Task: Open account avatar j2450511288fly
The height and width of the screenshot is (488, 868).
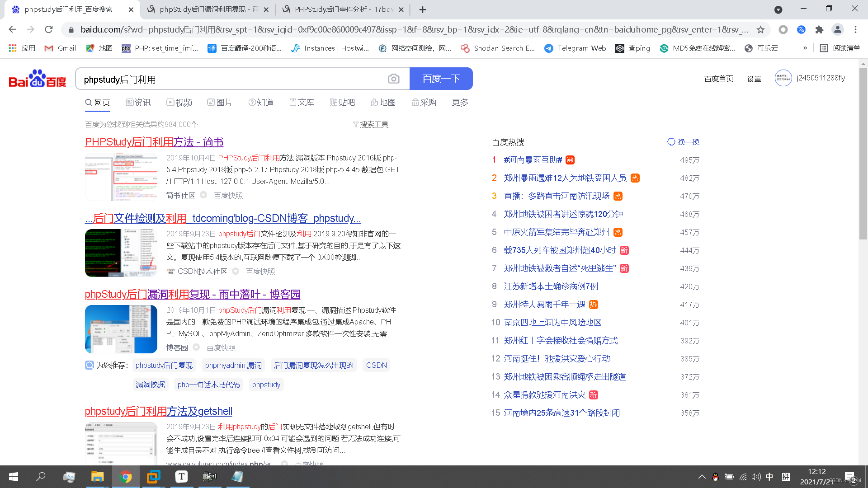Action: (x=783, y=78)
